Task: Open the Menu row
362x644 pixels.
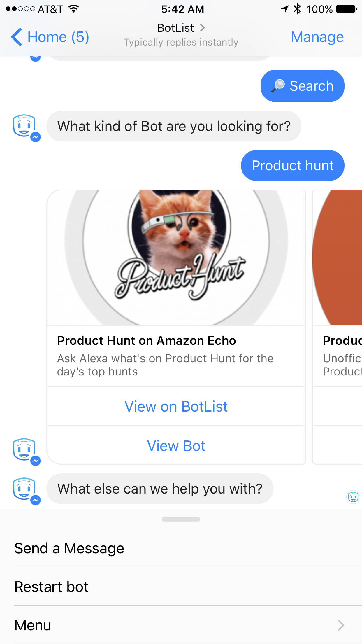Action: pos(181,625)
